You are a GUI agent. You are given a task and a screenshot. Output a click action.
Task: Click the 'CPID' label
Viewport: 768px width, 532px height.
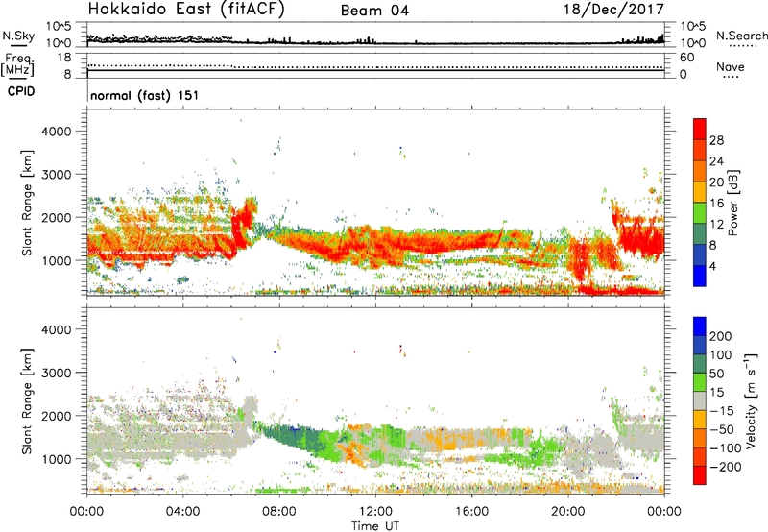tap(21, 91)
